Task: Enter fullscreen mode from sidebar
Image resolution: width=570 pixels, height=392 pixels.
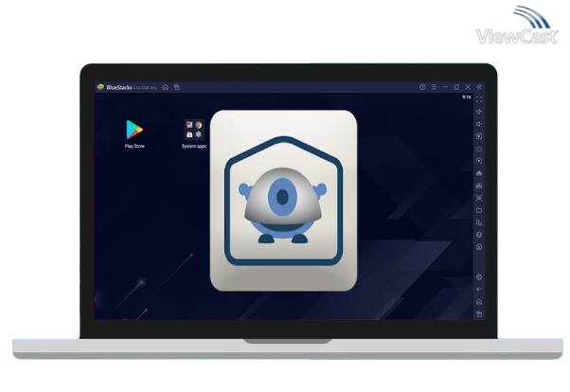Action: point(479,99)
